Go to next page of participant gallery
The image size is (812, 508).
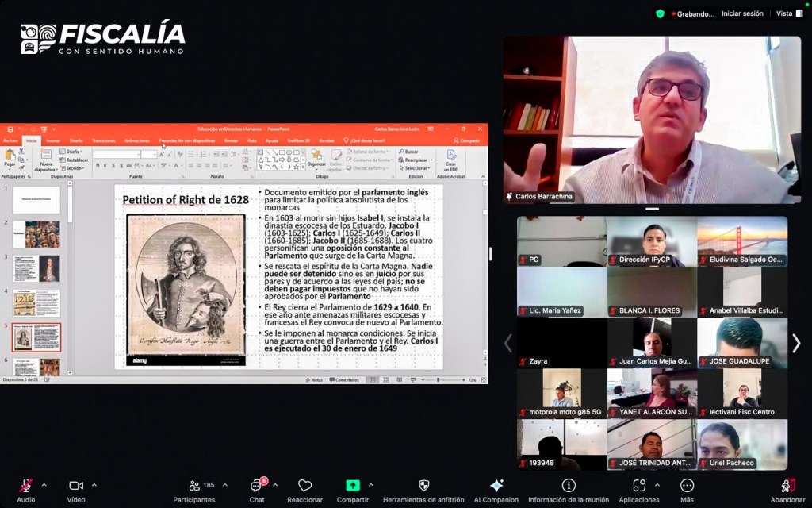point(796,343)
